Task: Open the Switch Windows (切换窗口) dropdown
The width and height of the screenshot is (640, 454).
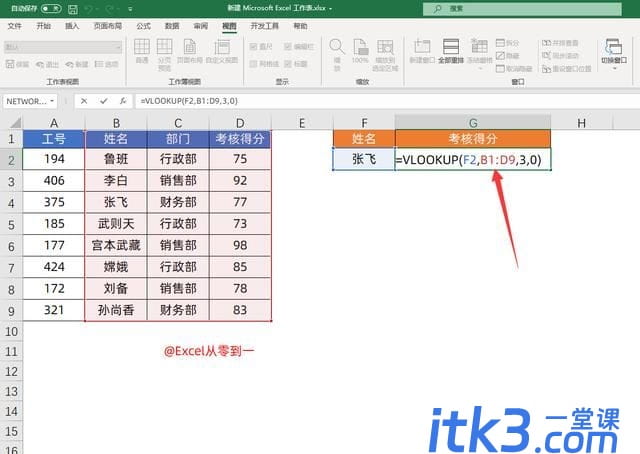Action: pyautogui.click(x=614, y=55)
